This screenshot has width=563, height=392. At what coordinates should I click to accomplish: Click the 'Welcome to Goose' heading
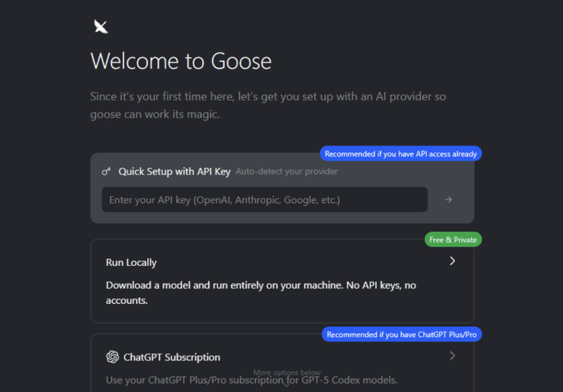(x=181, y=60)
